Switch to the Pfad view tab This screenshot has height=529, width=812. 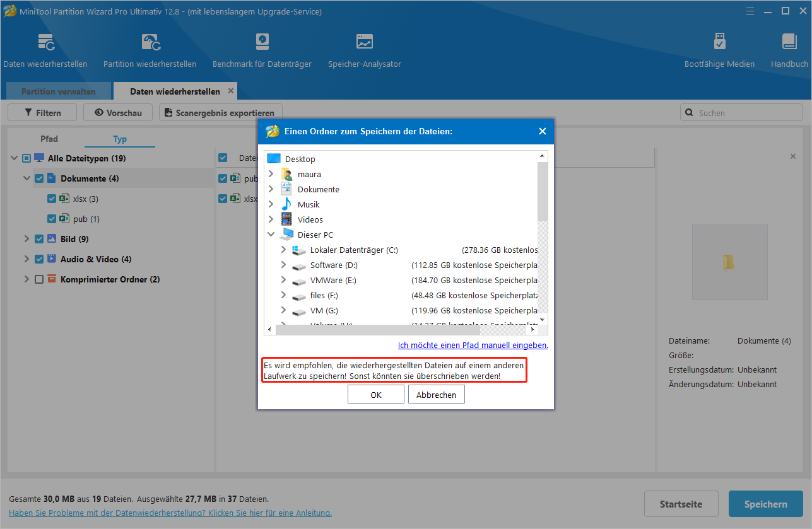tap(49, 139)
